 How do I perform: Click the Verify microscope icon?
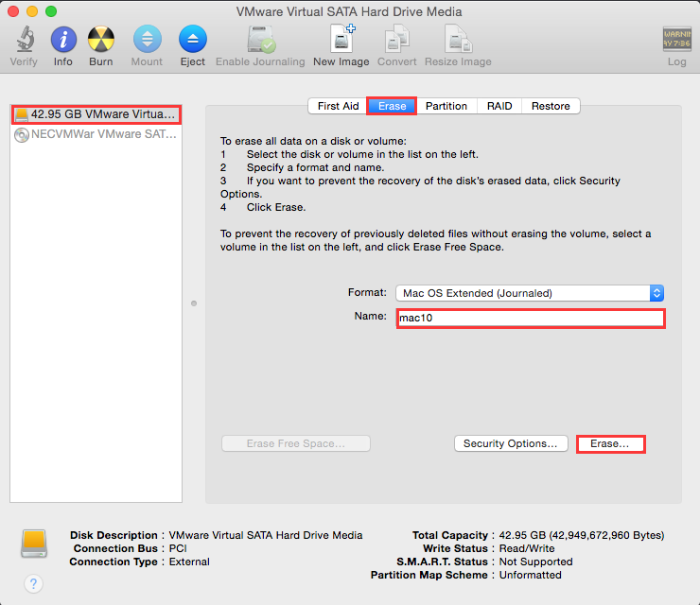(x=25, y=39)
